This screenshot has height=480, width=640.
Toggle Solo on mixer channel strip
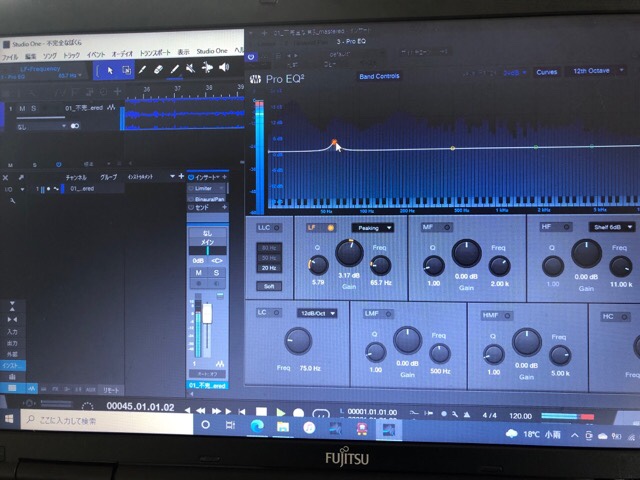[216, 272]
